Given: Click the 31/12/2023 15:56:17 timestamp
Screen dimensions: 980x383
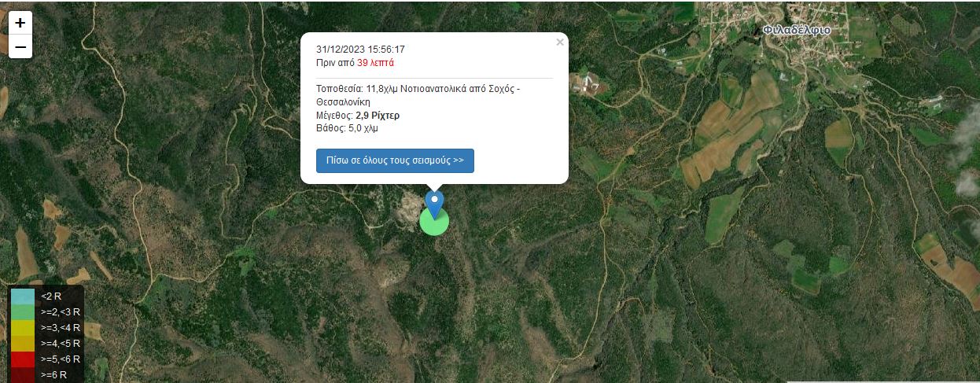Looking at the screenshot, I should pos(360,50).
